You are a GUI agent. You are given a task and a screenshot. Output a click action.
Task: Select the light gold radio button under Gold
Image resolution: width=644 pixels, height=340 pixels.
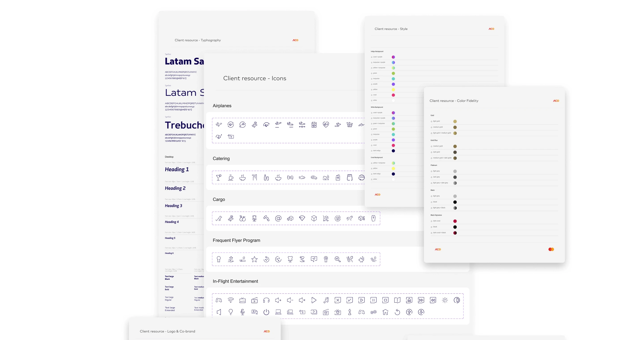click(x=432, y=121)
